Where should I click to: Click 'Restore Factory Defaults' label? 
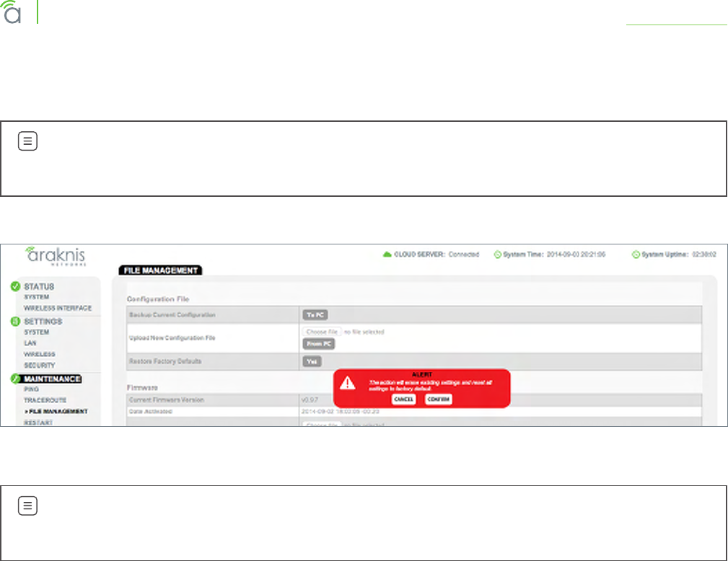tap(165, 361)
